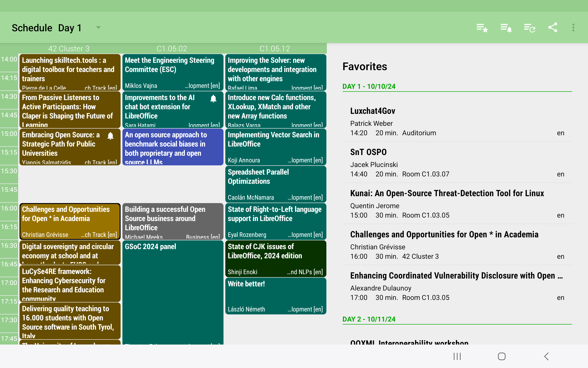Open Launching skilltech.tools session

70,72
